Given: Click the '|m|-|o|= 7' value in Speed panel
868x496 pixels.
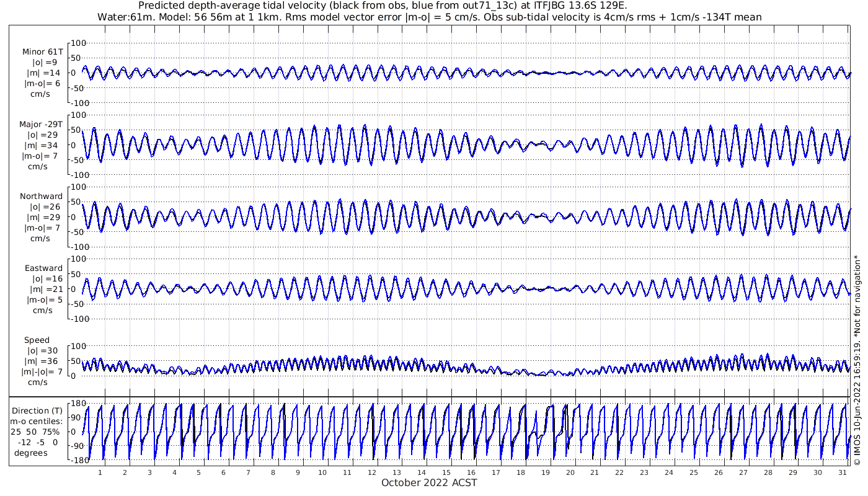Looking at the screenshot, I should (42, 371).
